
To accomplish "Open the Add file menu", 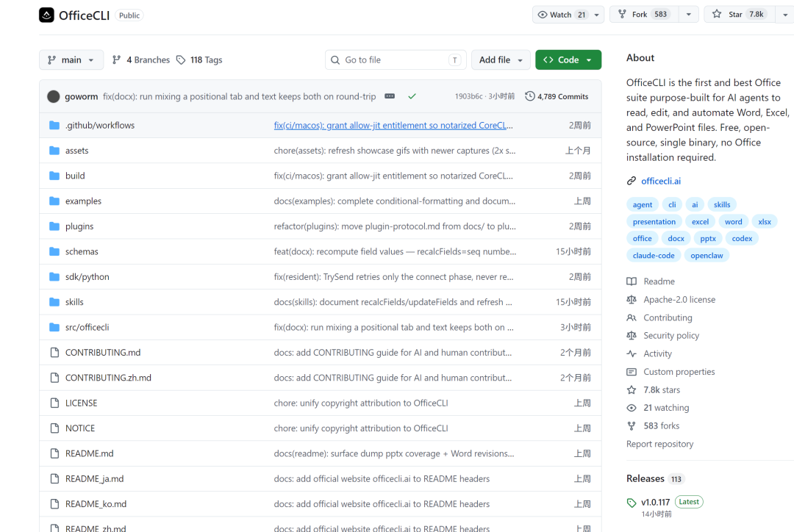I will point(501,60).
